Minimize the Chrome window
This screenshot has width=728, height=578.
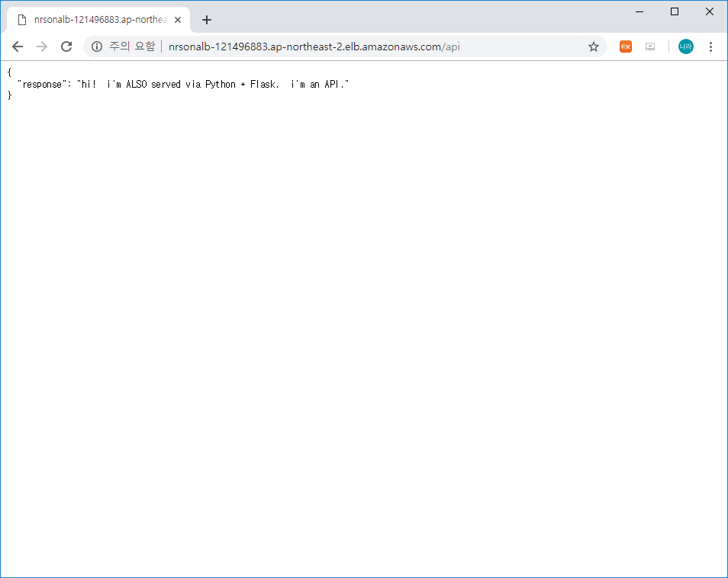pyautogui.click(x=639, y=11)
